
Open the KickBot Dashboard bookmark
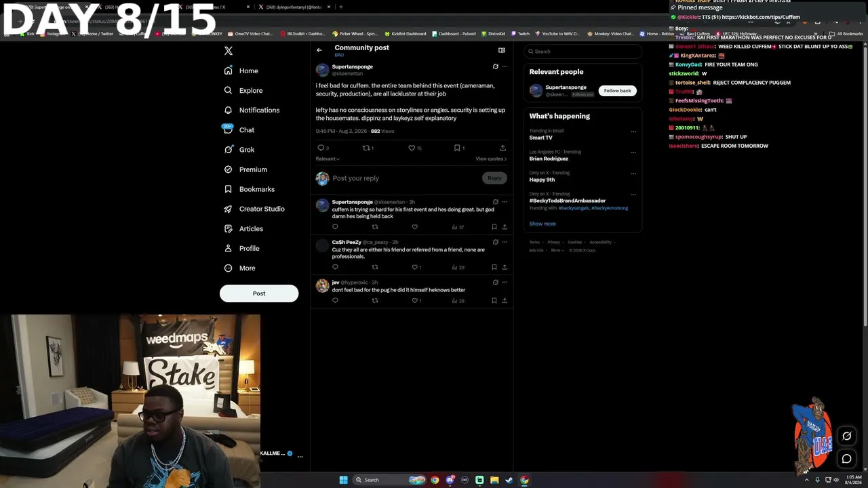(406, 33)
